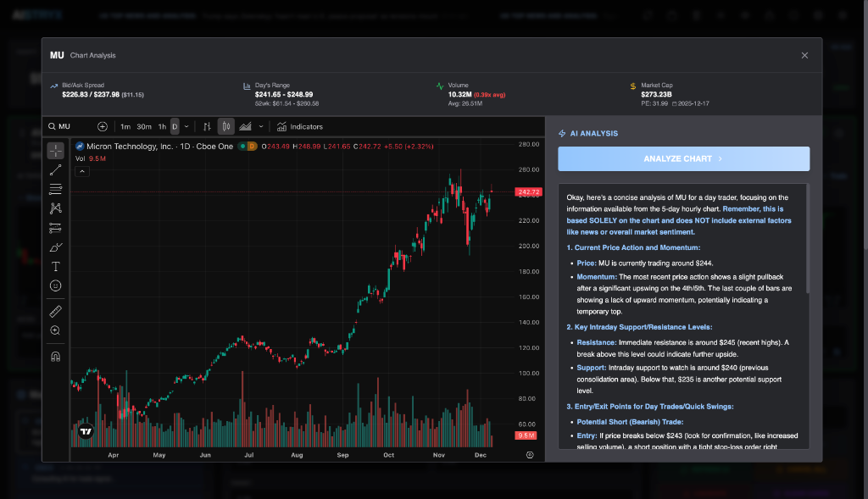Click the AI analysis panel scrollbar

[x=808, y=238]
